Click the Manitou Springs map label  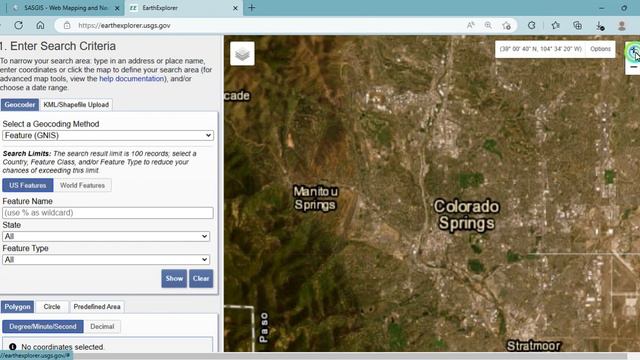coord(316,198)
